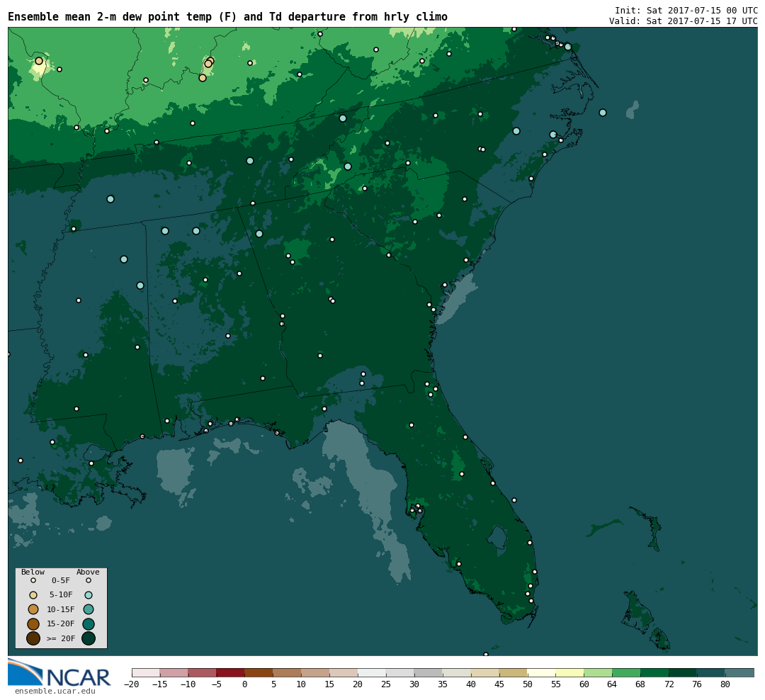Click the light green swatch between 60 and 64
The width and height of the screenshot is (765, 700).
(x=598, y=672)
